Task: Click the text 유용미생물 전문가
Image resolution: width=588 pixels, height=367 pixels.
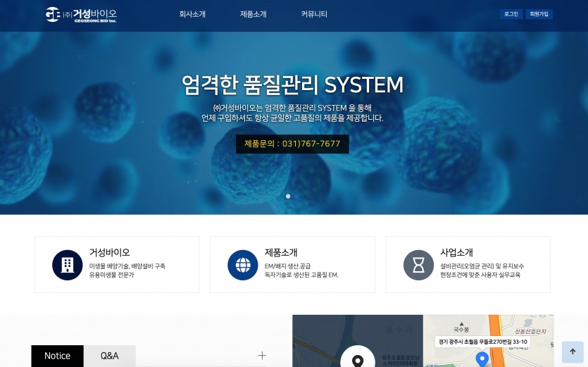Action: [111, 275]
